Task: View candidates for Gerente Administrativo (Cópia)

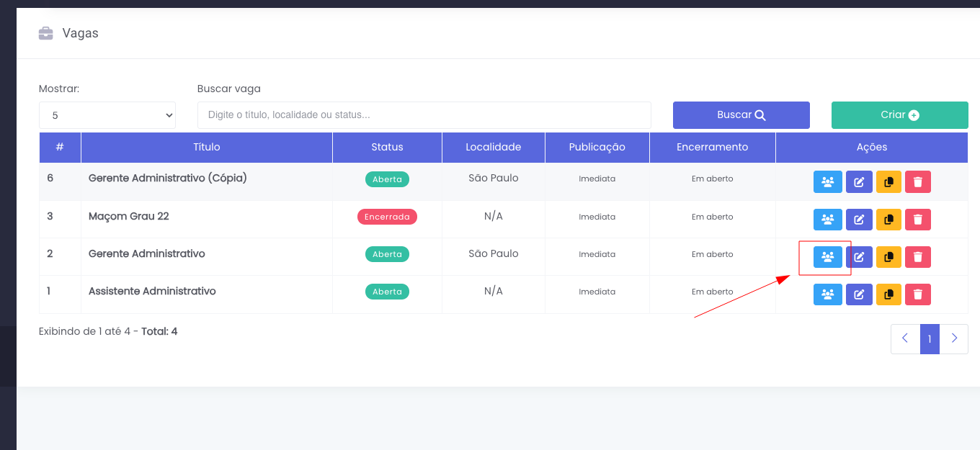Action: [827, 182]
